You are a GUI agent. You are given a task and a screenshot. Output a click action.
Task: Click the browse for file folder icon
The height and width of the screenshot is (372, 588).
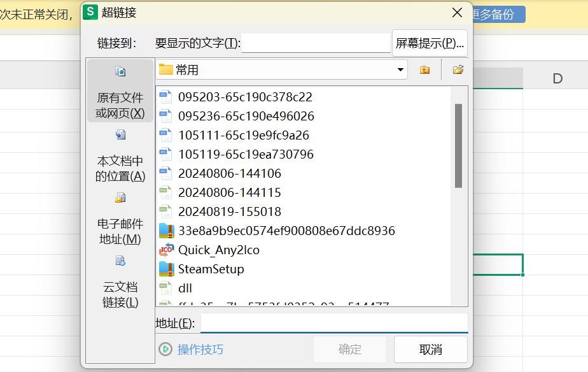click(458, 70)
